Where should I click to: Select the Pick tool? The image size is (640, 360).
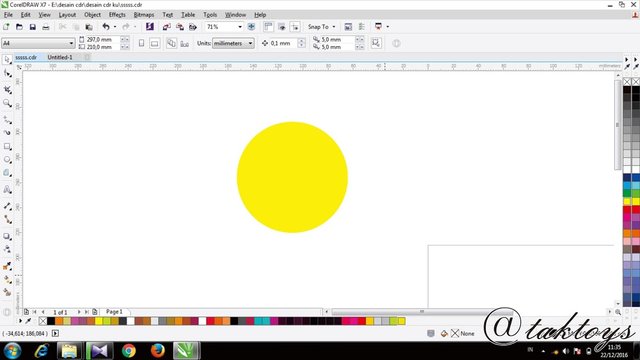click(x=7, y=60)
